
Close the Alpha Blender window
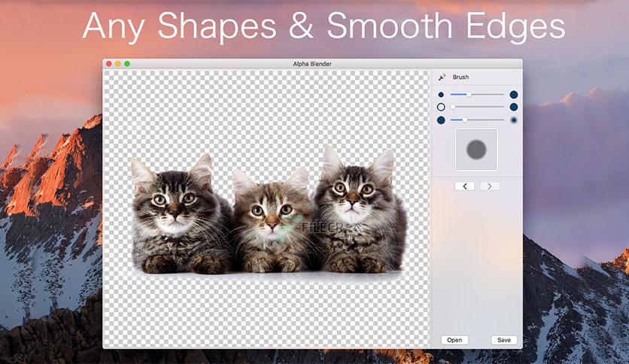(x=108, y=64)
